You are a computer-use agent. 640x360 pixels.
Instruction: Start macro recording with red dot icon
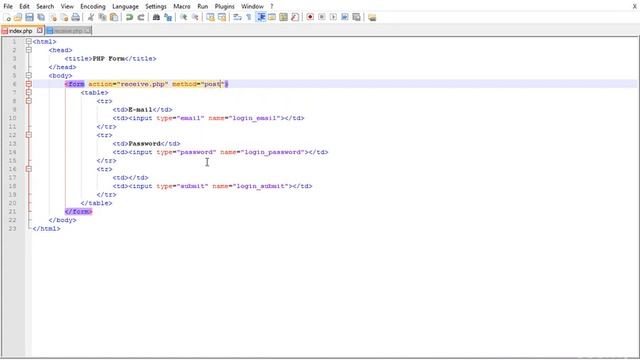click(x=310, y=17)
